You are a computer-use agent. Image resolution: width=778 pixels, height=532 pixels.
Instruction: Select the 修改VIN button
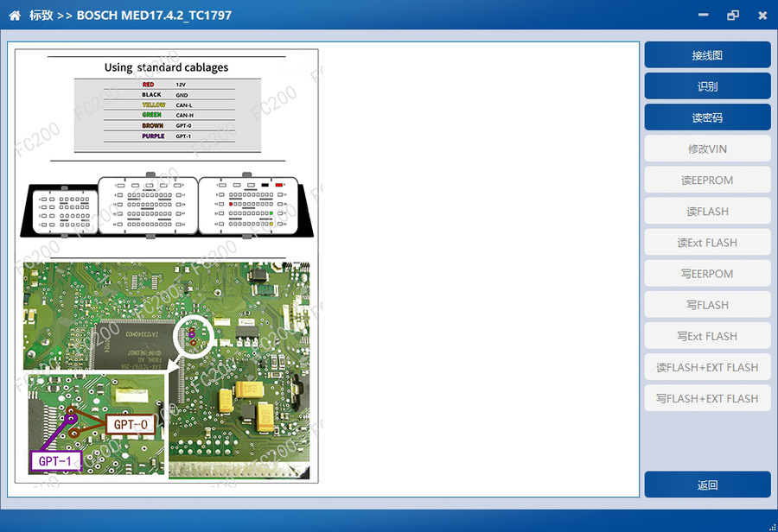pyautogui.click(x=707, y=149)
